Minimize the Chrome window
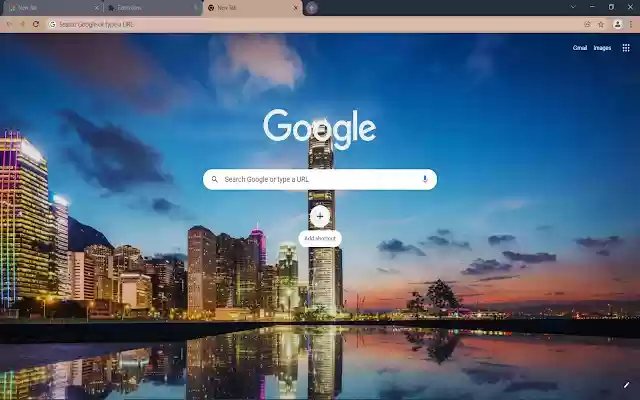This screenshot has height=400, width=640. (592, 7)
